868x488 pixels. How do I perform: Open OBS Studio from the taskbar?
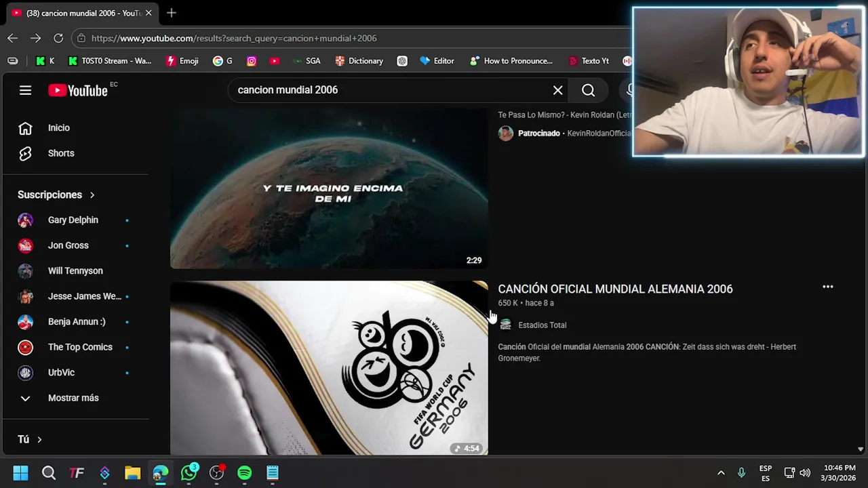216,472
